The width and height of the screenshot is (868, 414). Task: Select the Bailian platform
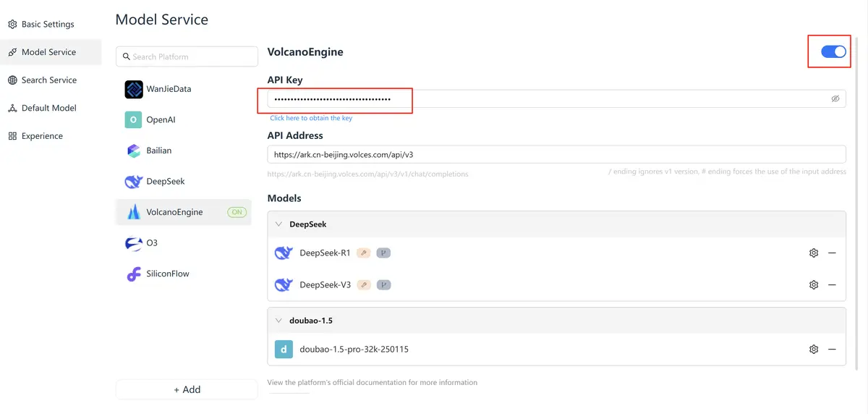pyautogui.click(x=158, y=151)
